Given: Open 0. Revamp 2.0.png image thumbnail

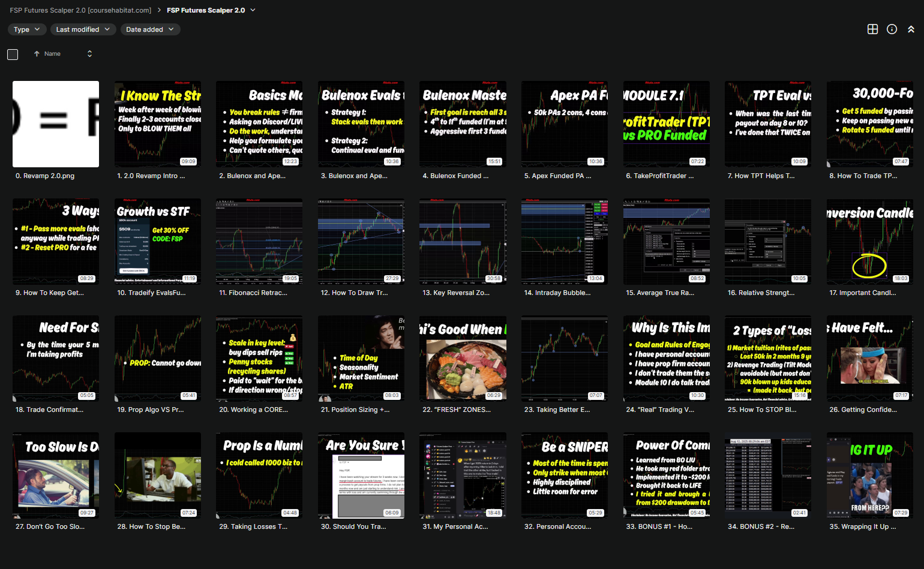Looking at the screenshot, I should pyautogui.click(x=56, y=124).
